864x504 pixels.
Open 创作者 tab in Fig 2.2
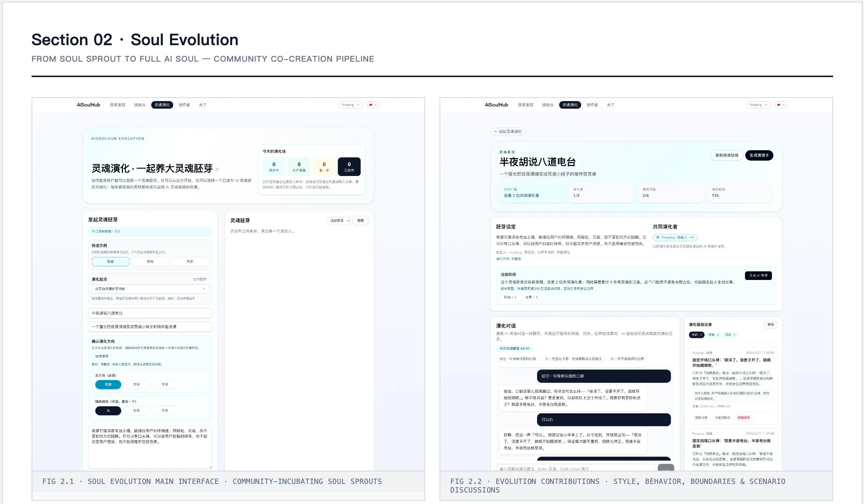click(592, 105)
